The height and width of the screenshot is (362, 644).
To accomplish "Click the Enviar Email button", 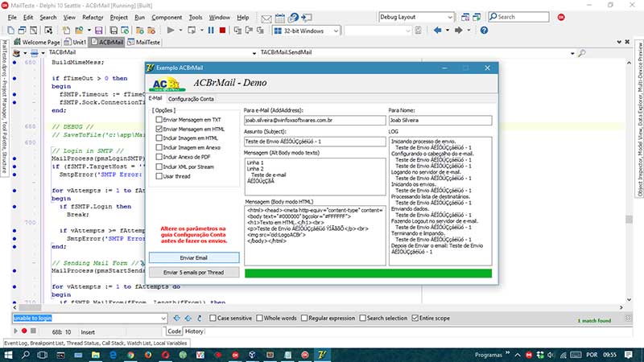I will click(x=194, y=257).
